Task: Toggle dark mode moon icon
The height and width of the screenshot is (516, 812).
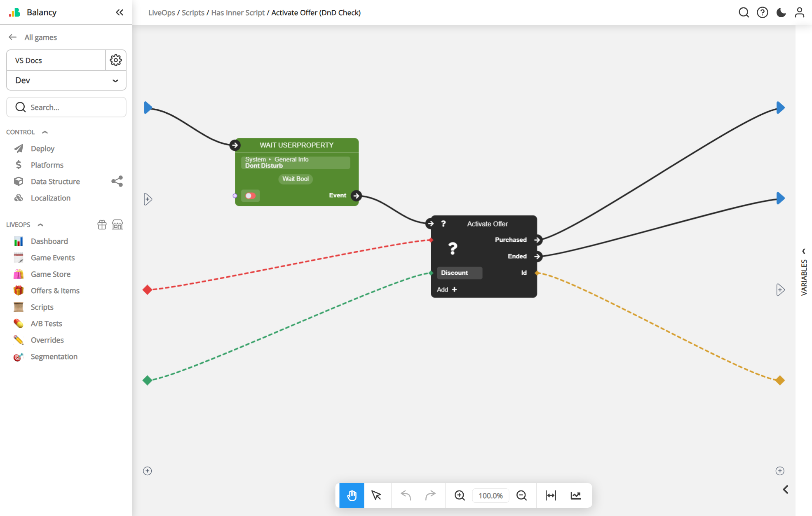Action: 781,12
